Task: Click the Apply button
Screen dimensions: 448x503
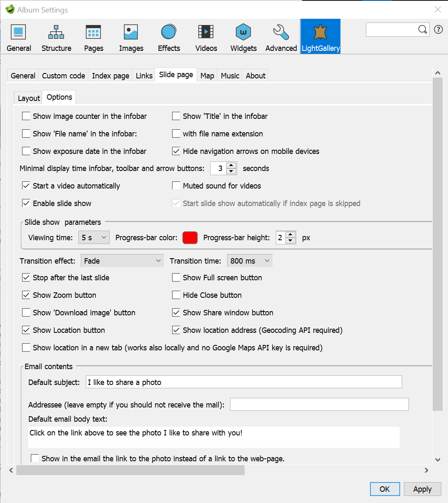Action: coord(422,489)
